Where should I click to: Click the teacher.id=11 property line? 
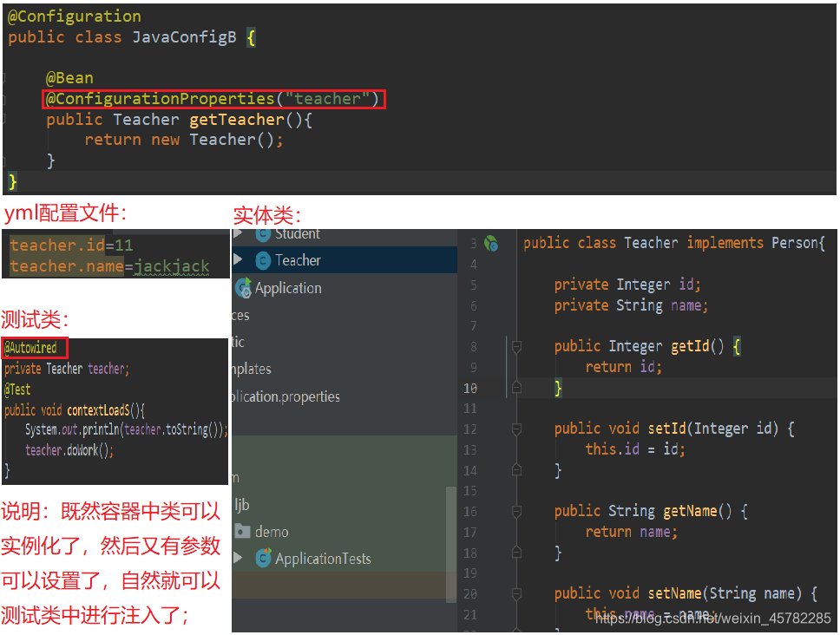click(71, 245)
